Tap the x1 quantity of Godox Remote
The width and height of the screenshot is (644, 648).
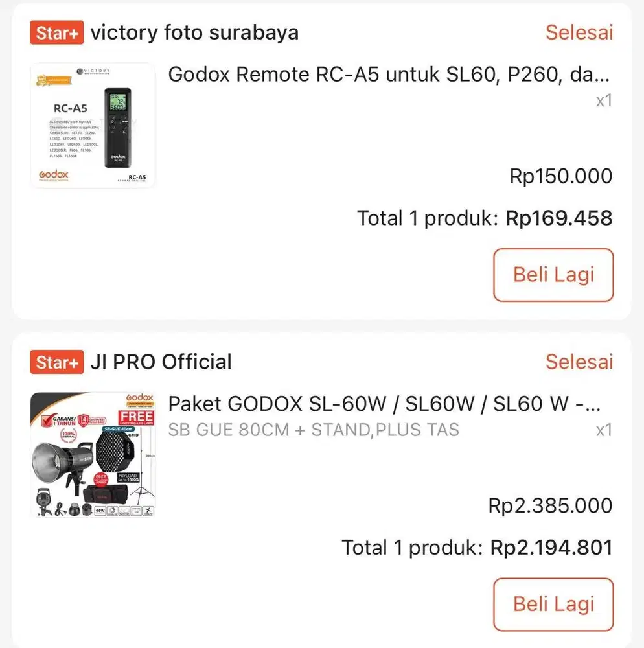point(604,101)
